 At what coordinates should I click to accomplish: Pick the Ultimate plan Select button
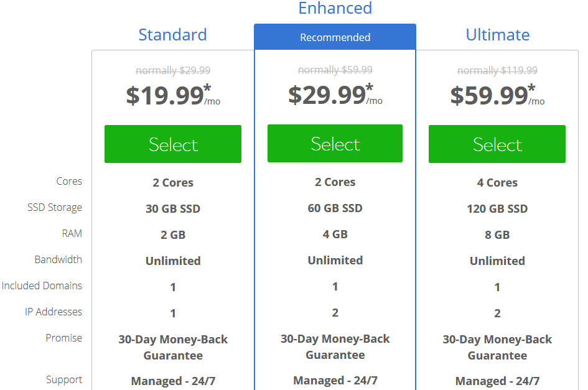pyautogui.click(x=497, y=144)
